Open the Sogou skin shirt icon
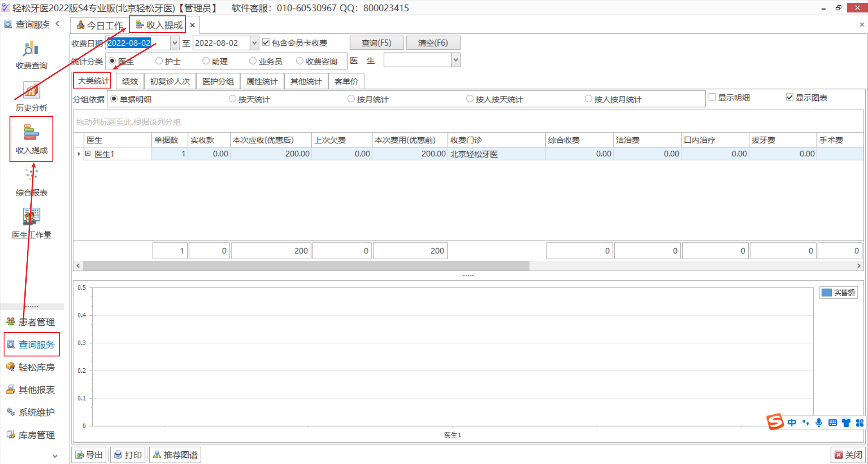The height and width of the screenshot is (464, 868). [x=846, y=423]
